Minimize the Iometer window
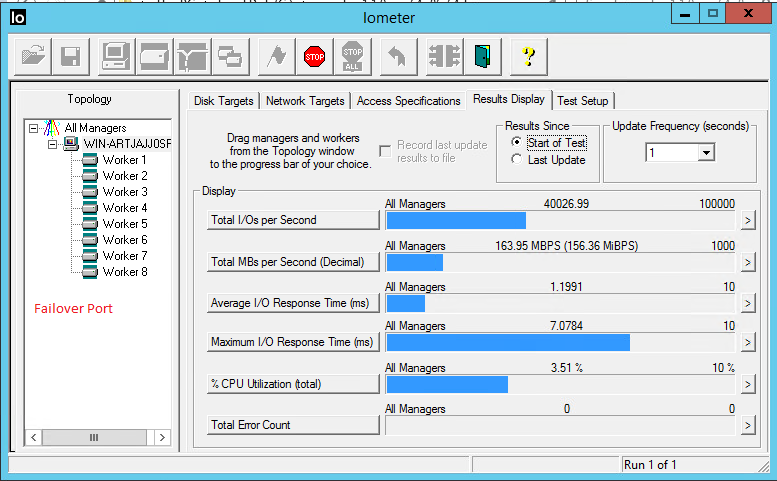Image resolution: width=777 pixels, height=481 pixels. click(x=685, y=13)
